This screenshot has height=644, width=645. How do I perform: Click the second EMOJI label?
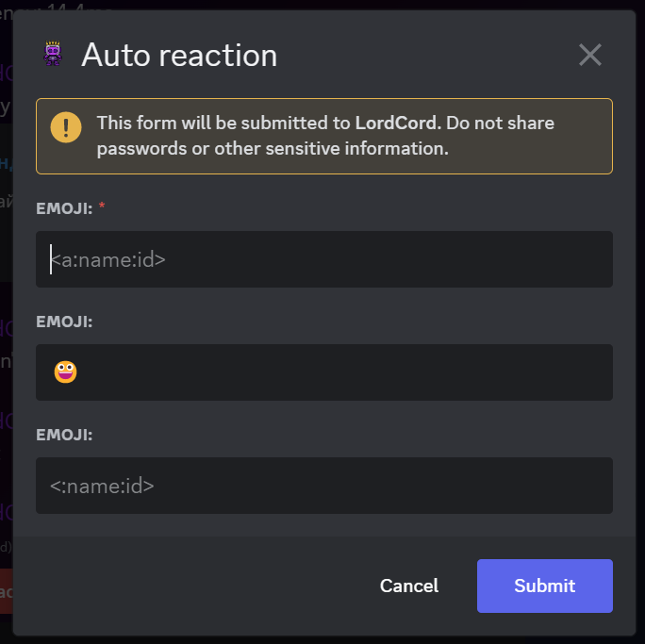click(x=64, y=322)
